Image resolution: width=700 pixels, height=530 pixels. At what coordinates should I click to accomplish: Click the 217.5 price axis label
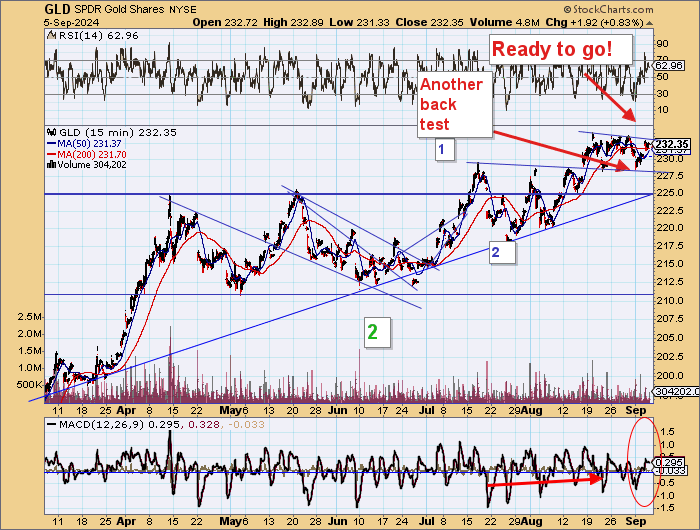click(670, 246)
